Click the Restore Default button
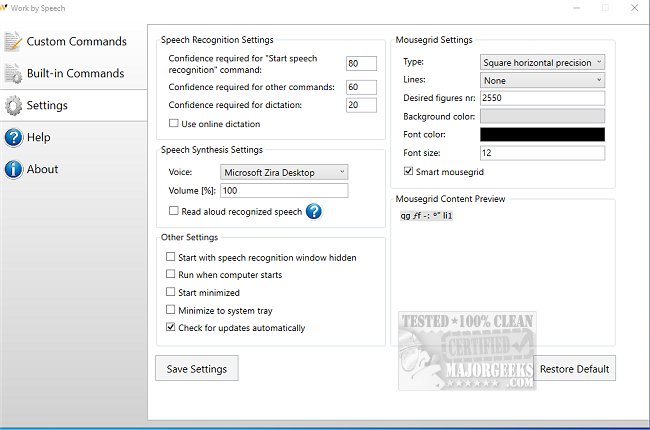Image resolution: width=650 pixels, height=430 pixels. 575,368
